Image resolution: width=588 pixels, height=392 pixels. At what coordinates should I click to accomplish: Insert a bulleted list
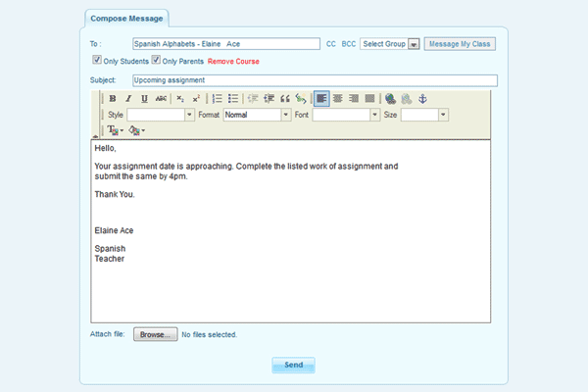233,99
